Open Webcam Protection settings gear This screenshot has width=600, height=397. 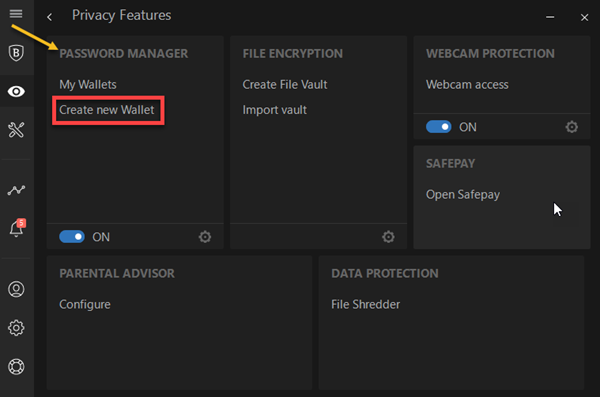[572, 127]
